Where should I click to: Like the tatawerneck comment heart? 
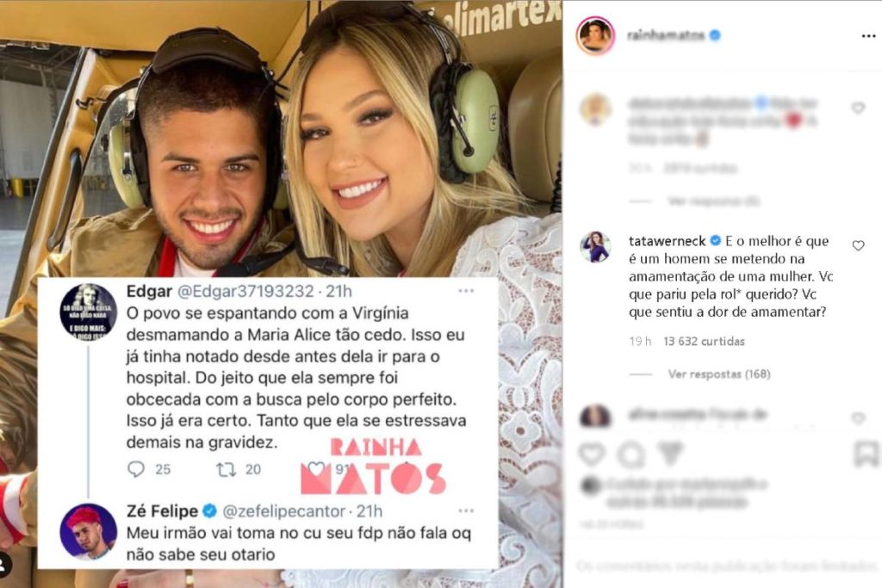pyautogui.click(x=858, y=245)
